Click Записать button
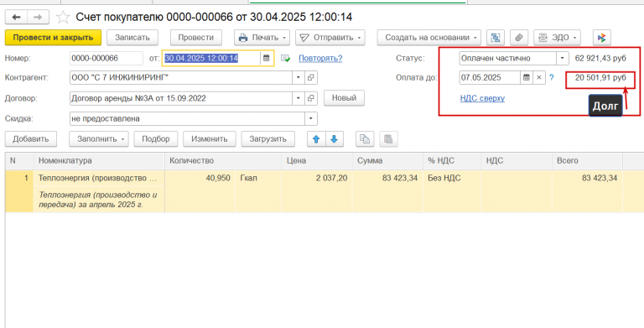Image resolution: width=644 pixels, height=328 pixels. point(132,38)
